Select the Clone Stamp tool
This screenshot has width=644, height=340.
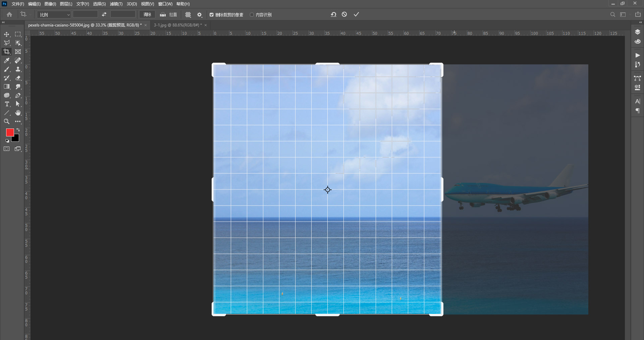[18, 69]
